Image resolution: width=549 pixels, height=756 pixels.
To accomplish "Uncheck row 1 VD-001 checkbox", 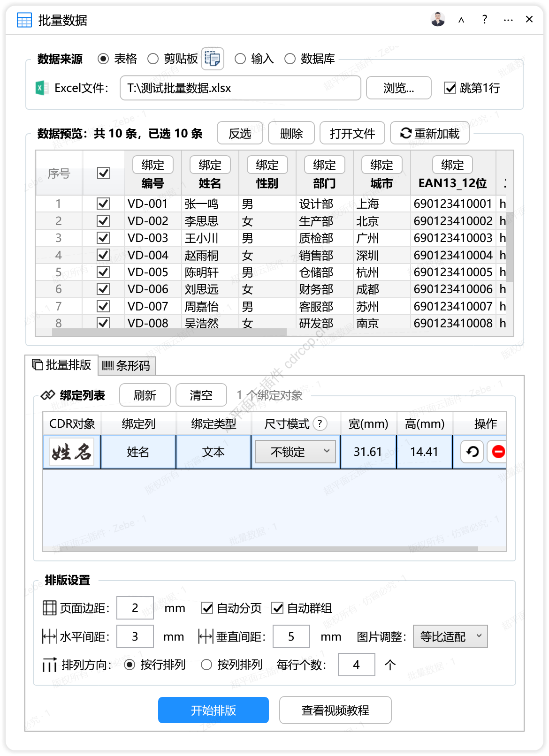I will pos(103,204).
